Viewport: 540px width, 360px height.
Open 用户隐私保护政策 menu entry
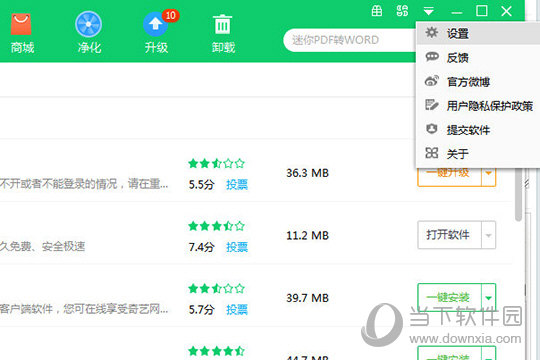(x=478, y=106)
